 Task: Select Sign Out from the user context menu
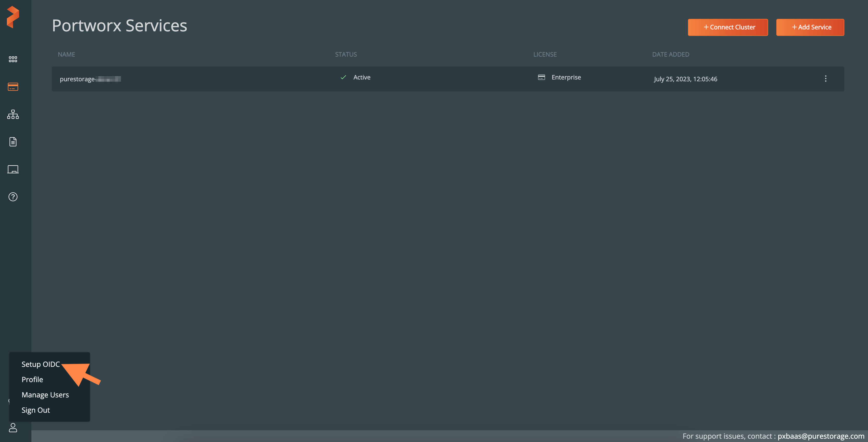pos(35,410)
